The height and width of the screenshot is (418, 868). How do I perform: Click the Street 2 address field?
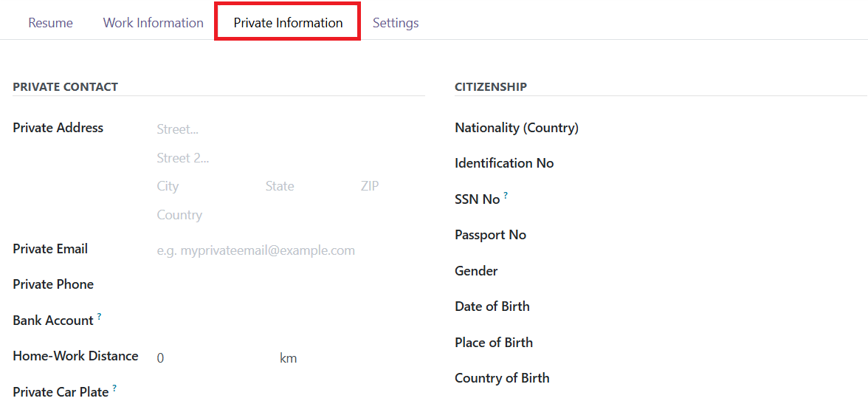click(290, 158)
